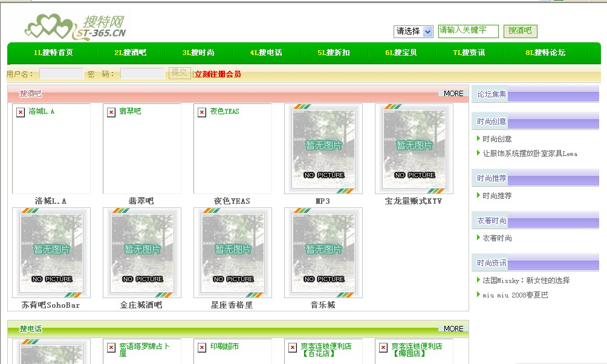Open miu miu 2008春夏巴 article
This screenshot has width=607, height=364.
pos(515,295)
